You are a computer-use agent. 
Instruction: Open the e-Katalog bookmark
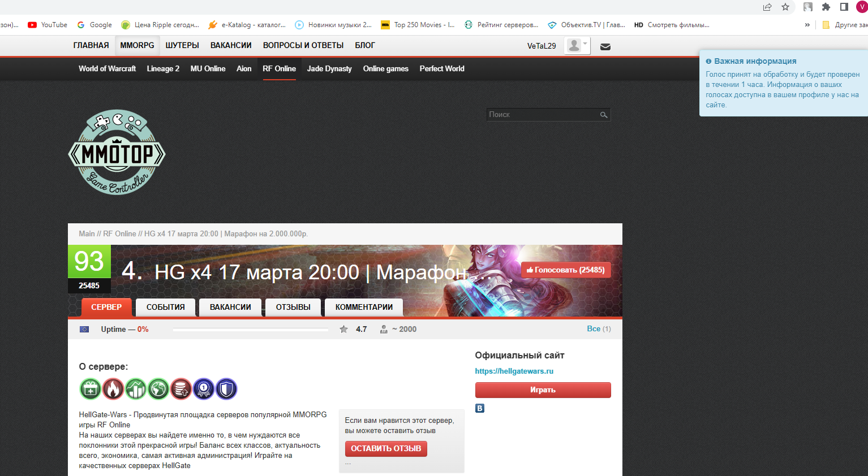coord(247,25)
